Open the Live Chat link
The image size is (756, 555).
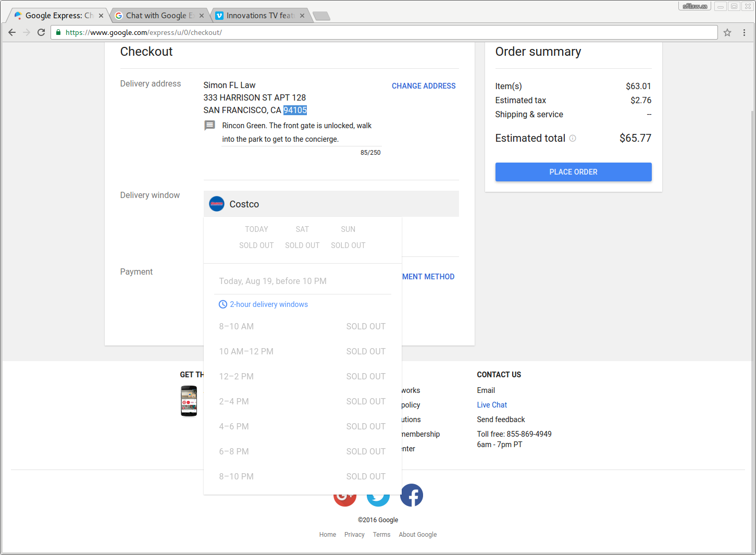pyautogui.click(x=492, y=405)
